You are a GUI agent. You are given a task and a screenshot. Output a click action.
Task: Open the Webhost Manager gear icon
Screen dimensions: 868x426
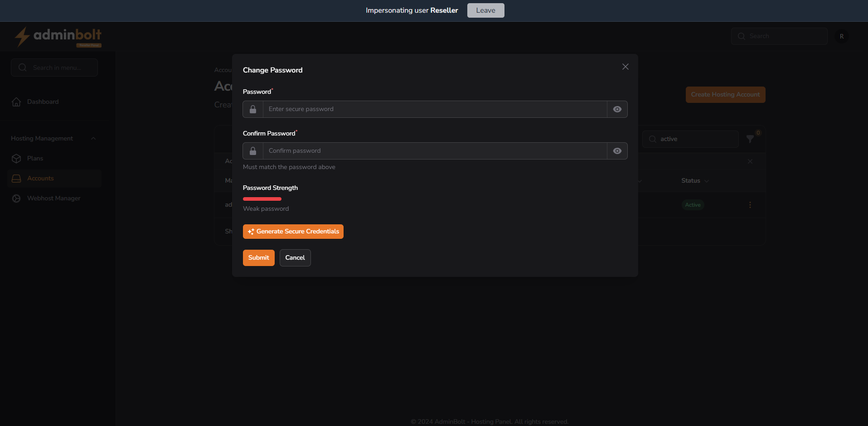pyautogui.click(x=16, y=198)
